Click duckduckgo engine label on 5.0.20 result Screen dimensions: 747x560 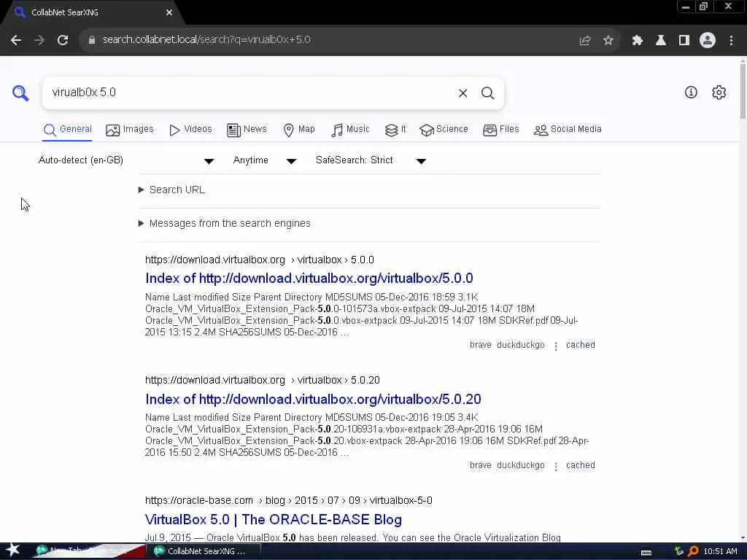point(520,465)
